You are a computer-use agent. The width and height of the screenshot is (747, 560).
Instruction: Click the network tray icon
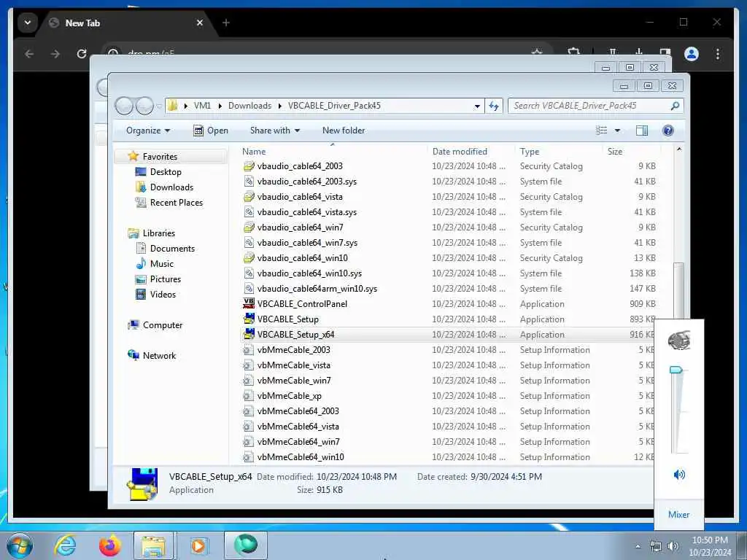(656, 547)
